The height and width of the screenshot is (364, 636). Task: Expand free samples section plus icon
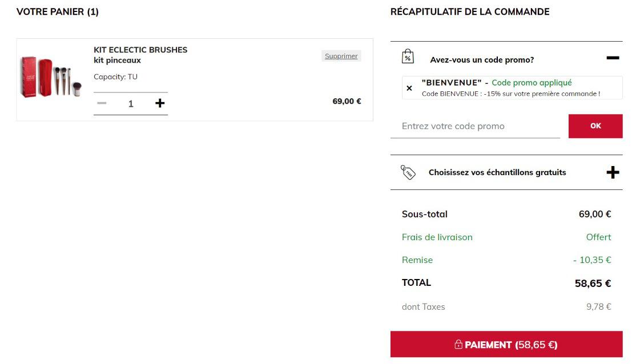click(x=613, y=173)
